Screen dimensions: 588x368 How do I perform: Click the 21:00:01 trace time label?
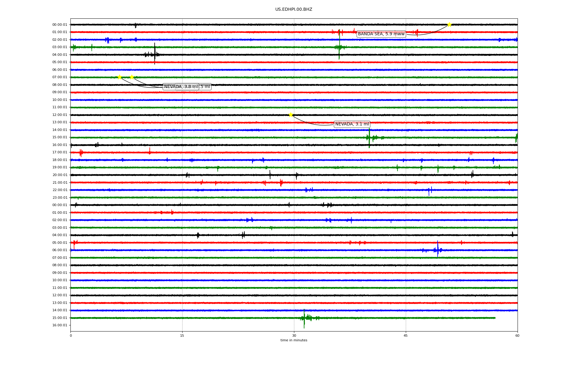pos(60,182)
